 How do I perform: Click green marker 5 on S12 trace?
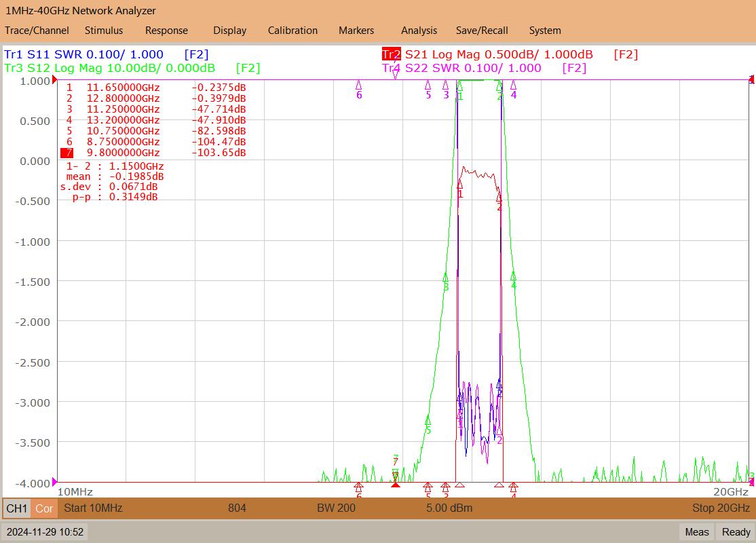[428, 424]
